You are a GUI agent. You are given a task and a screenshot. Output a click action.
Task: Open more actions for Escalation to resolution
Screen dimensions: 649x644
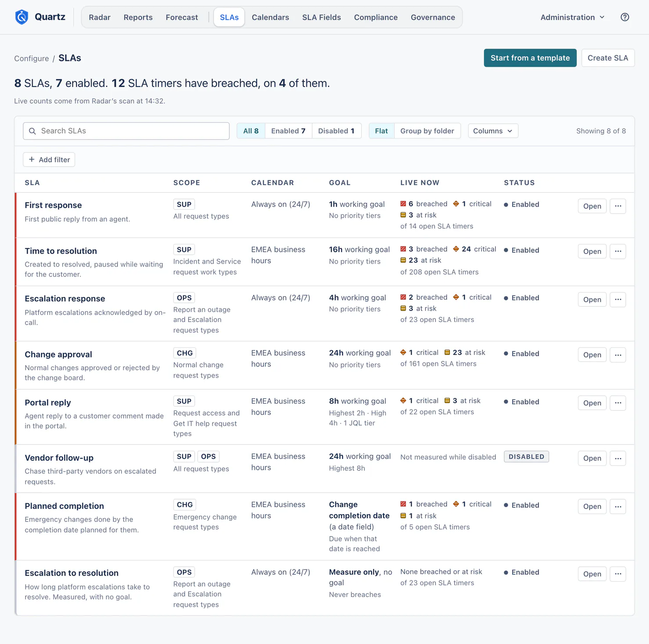[x=618, y=574]
